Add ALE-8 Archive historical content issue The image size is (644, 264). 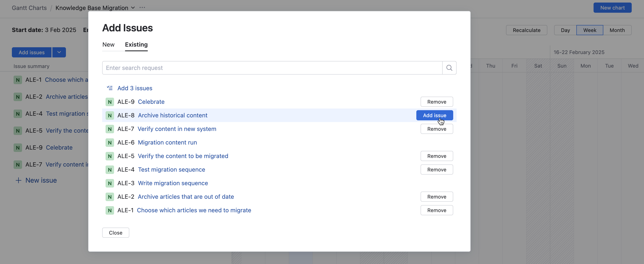tap(434, 115)
